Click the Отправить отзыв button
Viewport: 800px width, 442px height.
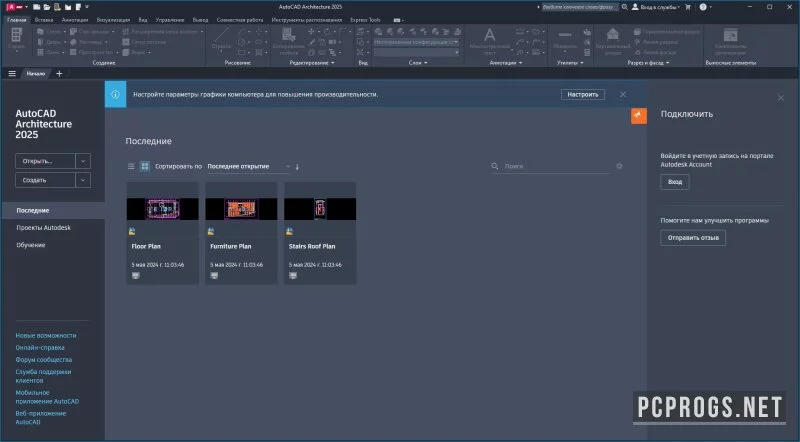[693, 238]
